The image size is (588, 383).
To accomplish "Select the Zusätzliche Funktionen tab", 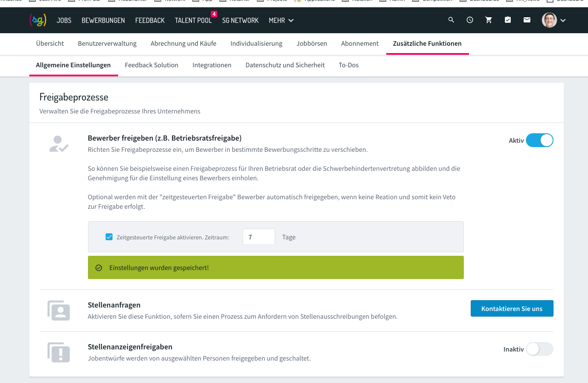I will (x=427, y=44).
